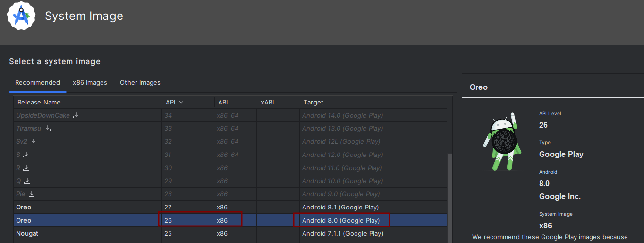The height and width of the screenshot is (243, 644).
Task: Click the ABI column header
Action: click(223, 103)
